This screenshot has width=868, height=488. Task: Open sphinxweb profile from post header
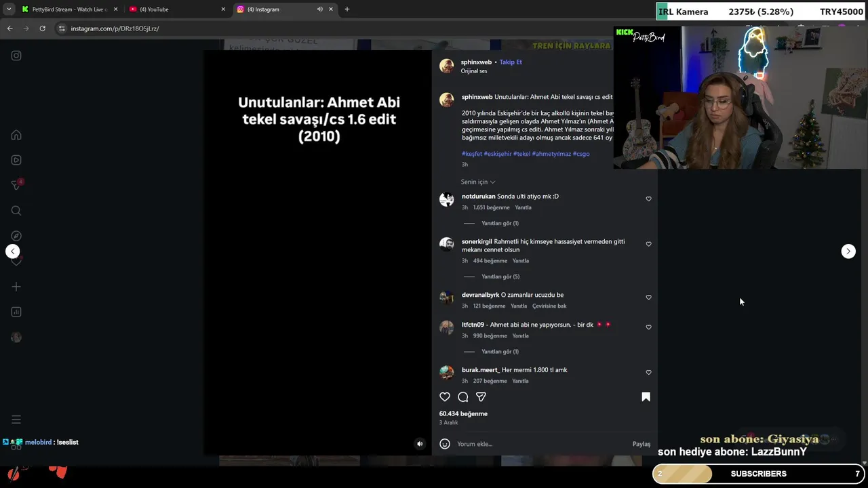tap(476, 62)
